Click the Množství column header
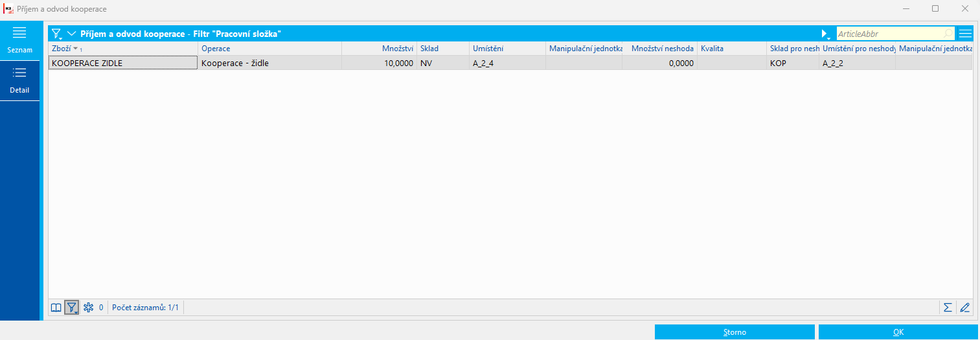Image resolution: width=980 pixels, height=340 pixels. (x=379, y=49)
